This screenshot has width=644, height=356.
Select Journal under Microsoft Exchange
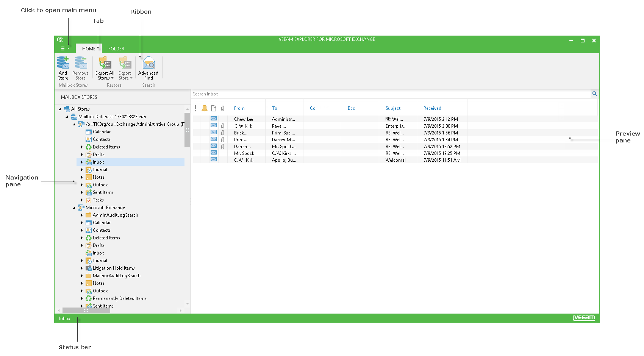100,261
